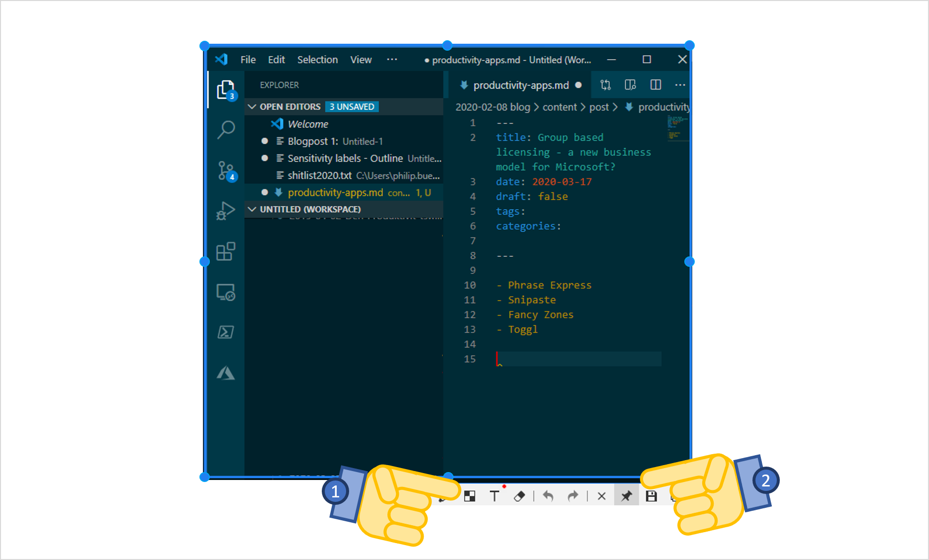Cancel snip with the X toolbar icon
Viewport: 929px width, 560px height.
[601, 496]
